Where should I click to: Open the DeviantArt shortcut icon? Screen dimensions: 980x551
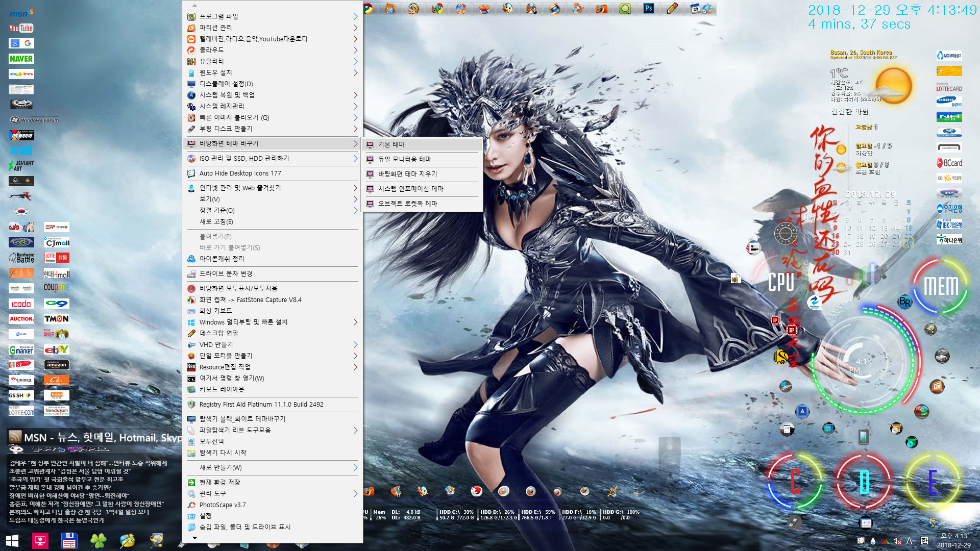pyautogui.click(x=21, y=165)
